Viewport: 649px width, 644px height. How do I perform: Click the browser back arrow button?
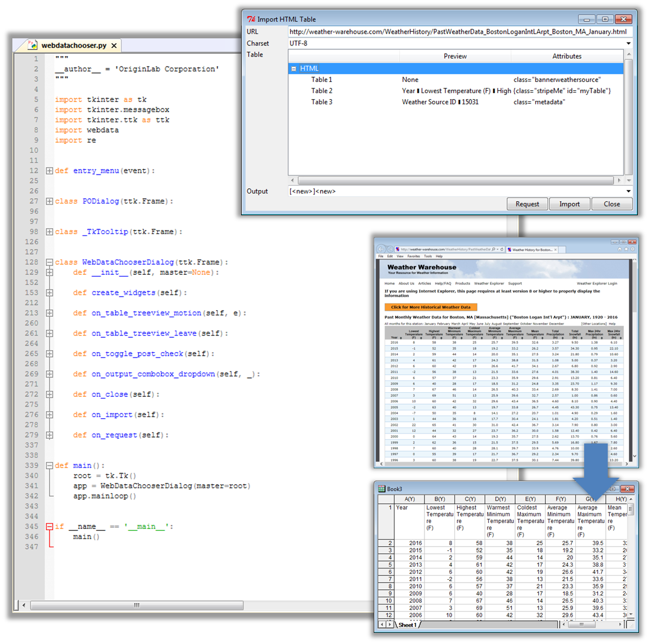click(x=381, y=249)
